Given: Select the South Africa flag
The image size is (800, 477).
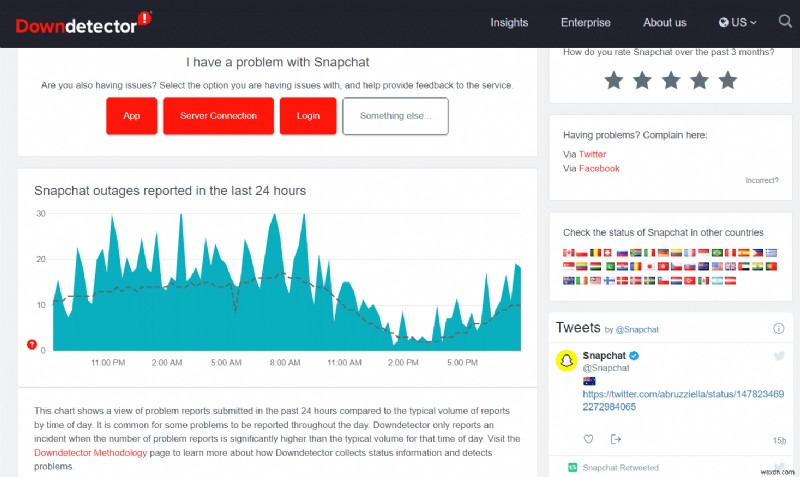Looking at the screenshot, I should pyautogui.click(x=636, y=253).
